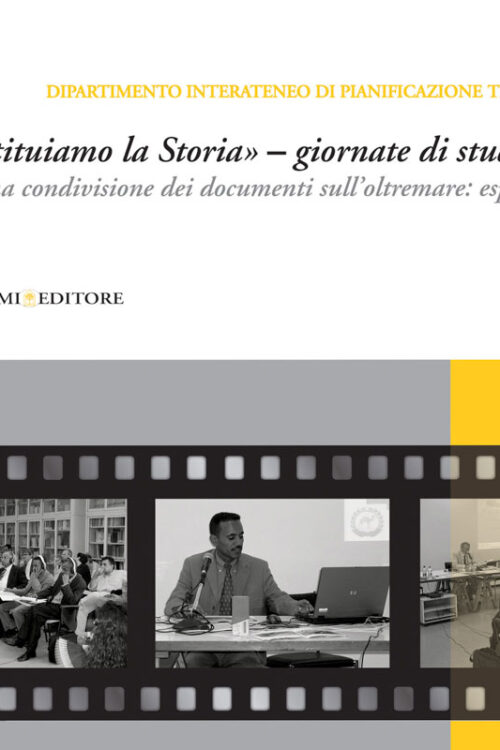This screenshot has height=750, width=500.
Task: Click the microphone in front of the speaker
Action: pyautogui.click(x=206, y=564)
